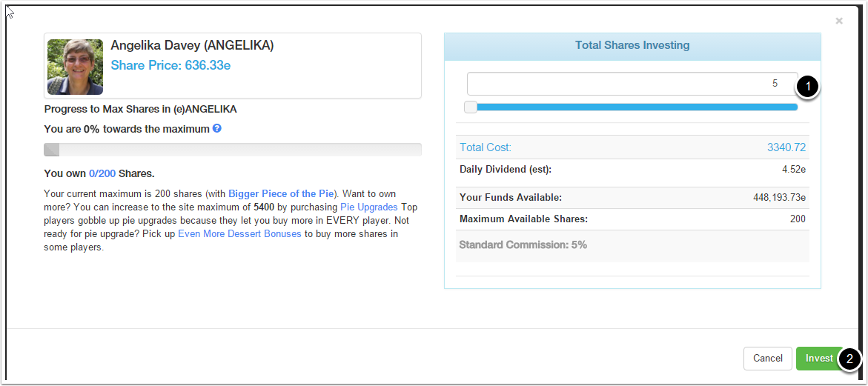Click the Share Price 636.33e text
This screenshot has width=868, height=386.
pyautogui.click(x=170, y=65)
